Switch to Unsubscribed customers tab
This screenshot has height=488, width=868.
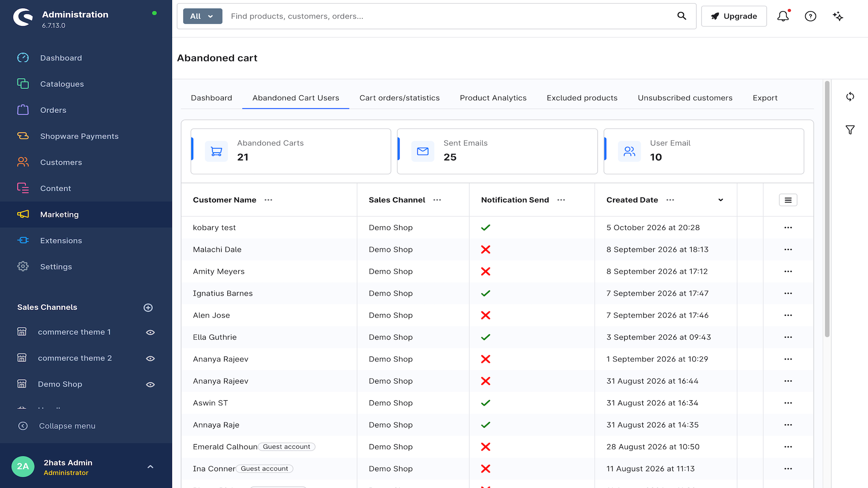685,98
